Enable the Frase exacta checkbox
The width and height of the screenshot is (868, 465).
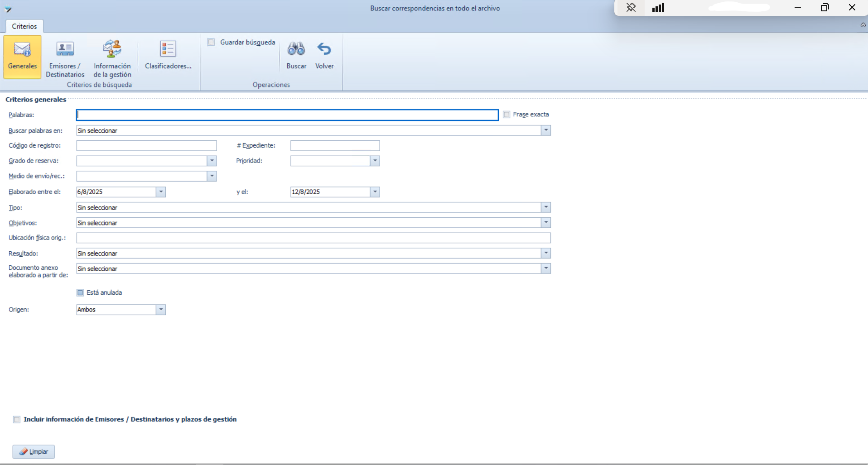click(x=506, y=114)
